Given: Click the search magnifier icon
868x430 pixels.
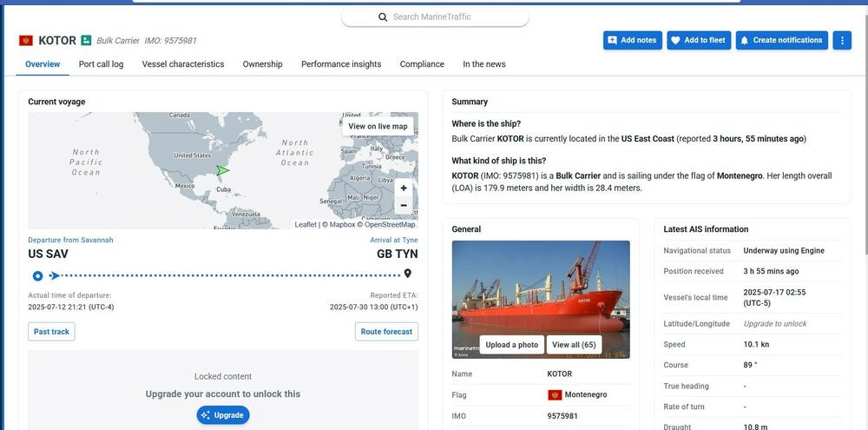Looking at the screenshot, I should click(383, 17).
